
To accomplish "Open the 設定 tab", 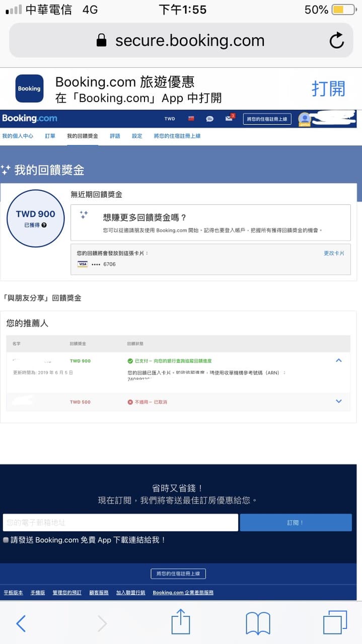I will (137, 136).
